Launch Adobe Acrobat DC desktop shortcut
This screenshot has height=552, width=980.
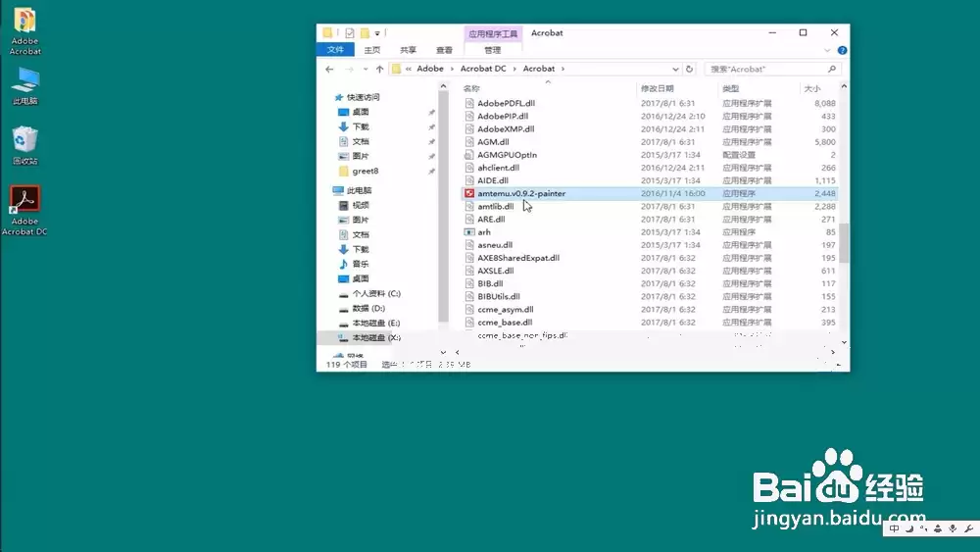pos(24,211)
